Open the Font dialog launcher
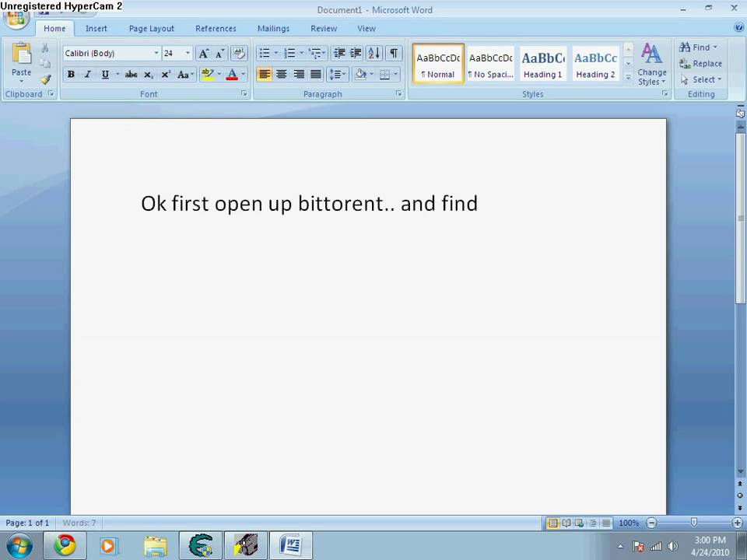The width and height of the screenshot is (747, 560). [x=244, y=94]
